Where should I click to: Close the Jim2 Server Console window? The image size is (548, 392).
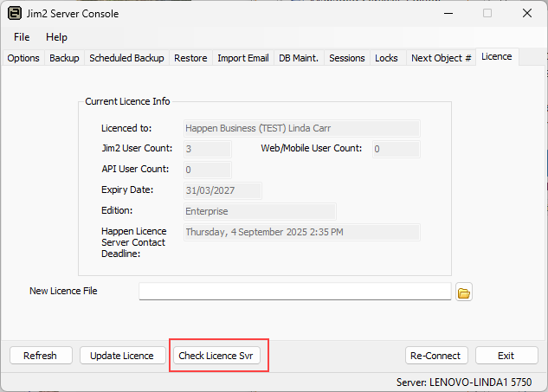coord(527,13)
